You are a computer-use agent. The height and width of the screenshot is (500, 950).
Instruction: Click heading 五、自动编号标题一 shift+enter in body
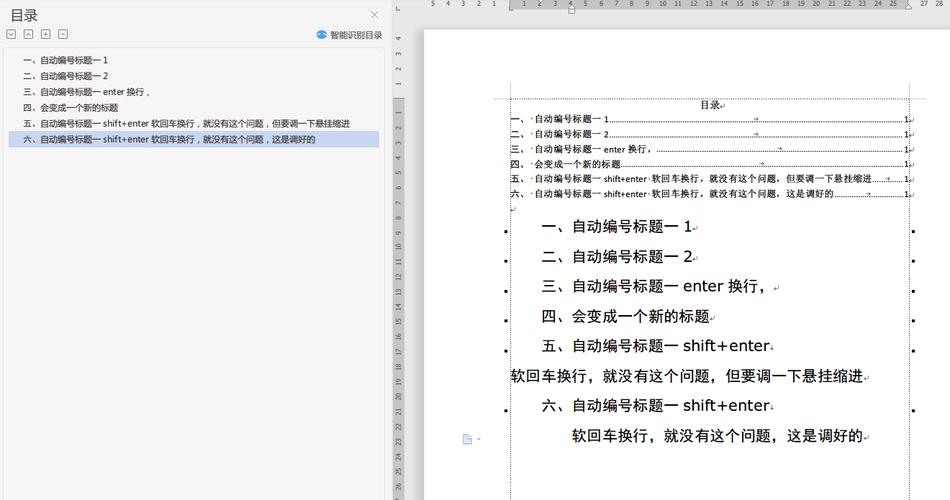(655, 346)
